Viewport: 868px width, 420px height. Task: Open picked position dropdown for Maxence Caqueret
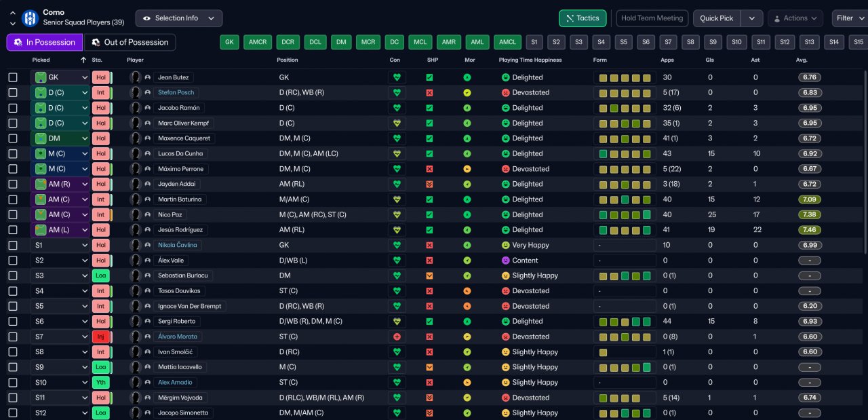point(85,138)
